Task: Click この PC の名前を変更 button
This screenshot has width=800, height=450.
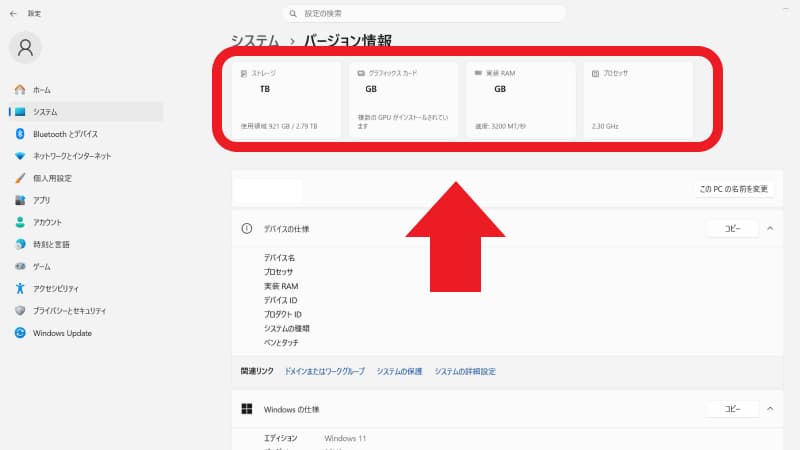Action: tap(733, 189)
